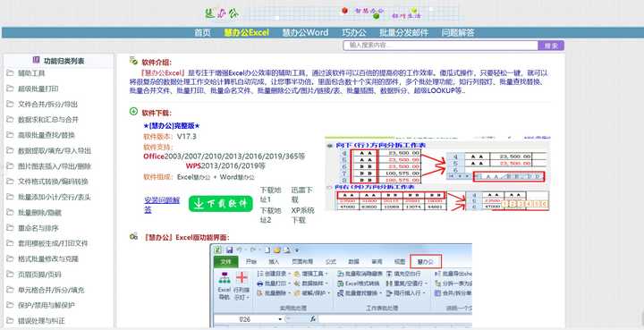Open the 安装问题解答 link
Viewport: 644px width, 330px height.
click(x=162, y=205)
